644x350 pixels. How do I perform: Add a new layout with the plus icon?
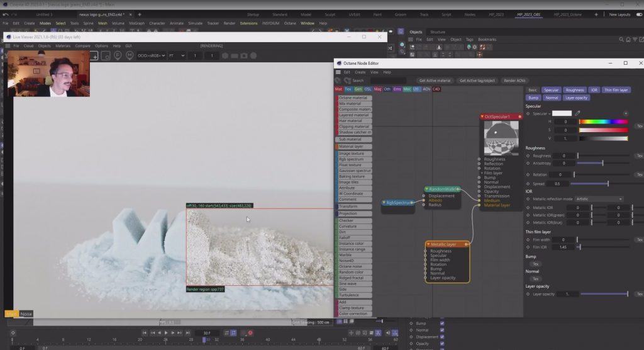(x=596, y=14)
